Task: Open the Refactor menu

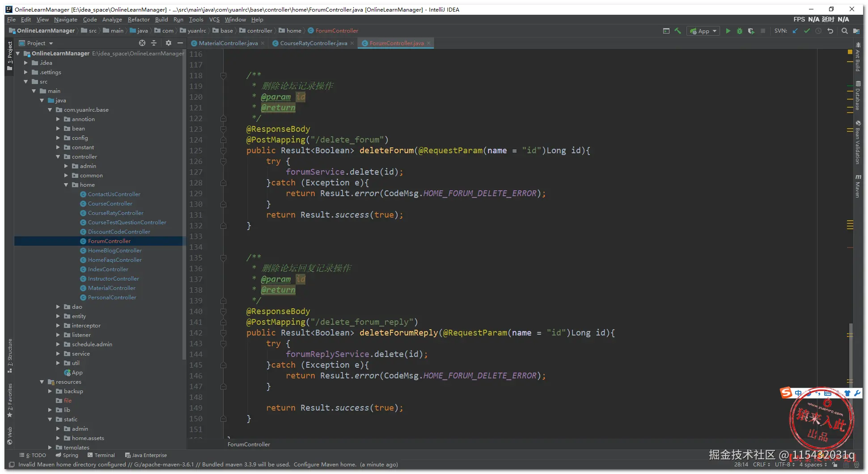Action: 139,20
